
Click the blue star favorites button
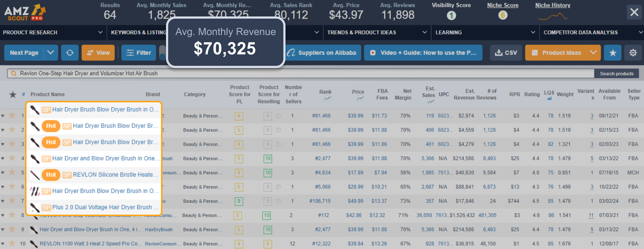(x=613, y=53)
